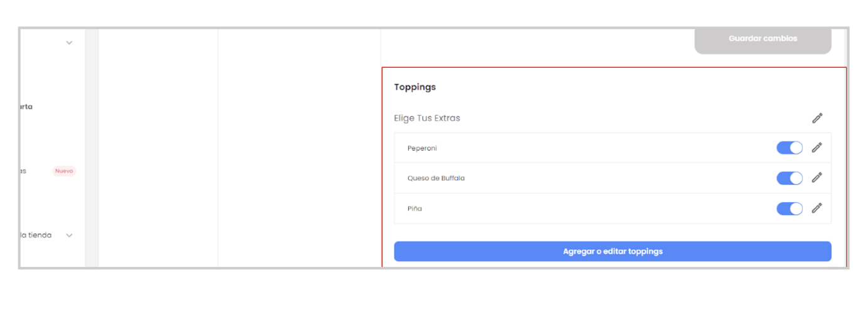Viewport: 868px width, 314px height.
Task: Open the edit pencil for Piña
Action: 817,208
